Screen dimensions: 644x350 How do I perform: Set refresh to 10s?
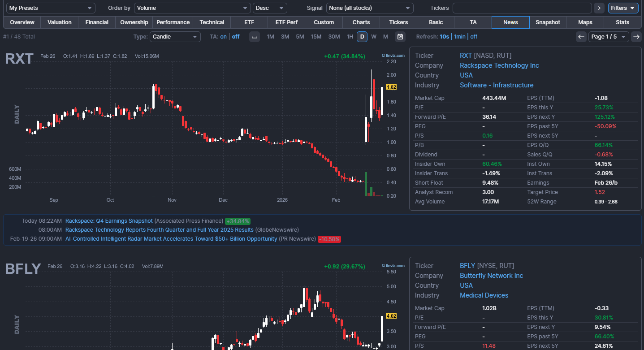click(444, 37)
